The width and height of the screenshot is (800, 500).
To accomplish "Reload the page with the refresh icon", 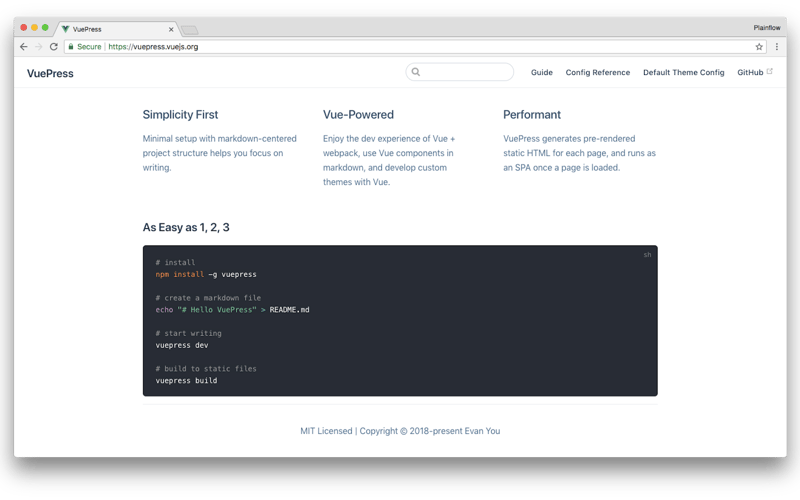I will point(54,46).
